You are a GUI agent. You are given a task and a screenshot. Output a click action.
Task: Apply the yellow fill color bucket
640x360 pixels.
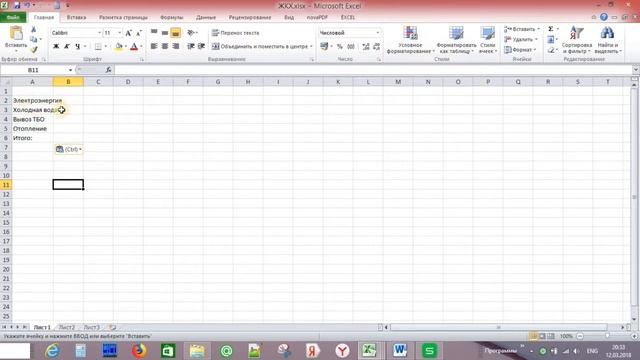point(118,47)
